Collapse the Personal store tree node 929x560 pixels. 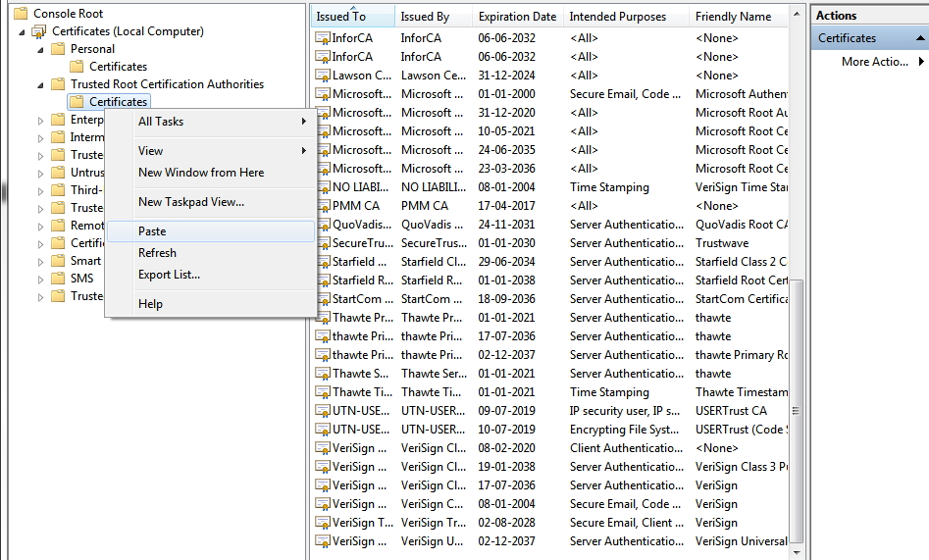40,50
